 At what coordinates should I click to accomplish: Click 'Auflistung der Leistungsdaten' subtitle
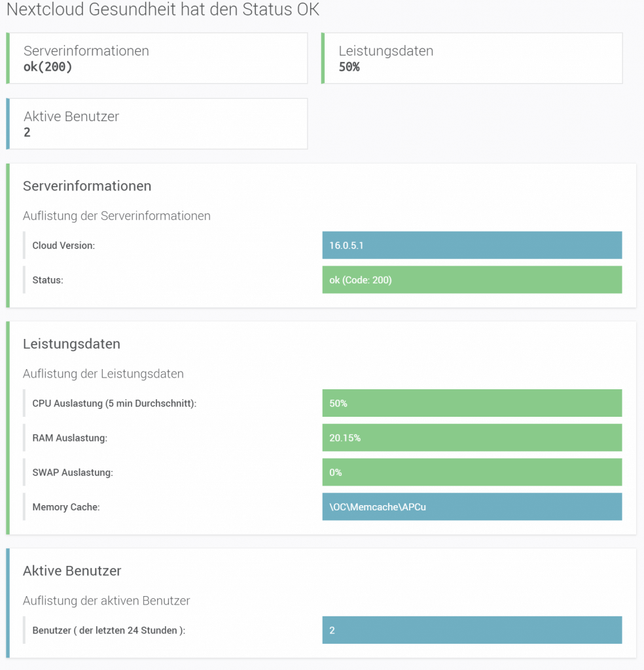click(x=103, y=374)
